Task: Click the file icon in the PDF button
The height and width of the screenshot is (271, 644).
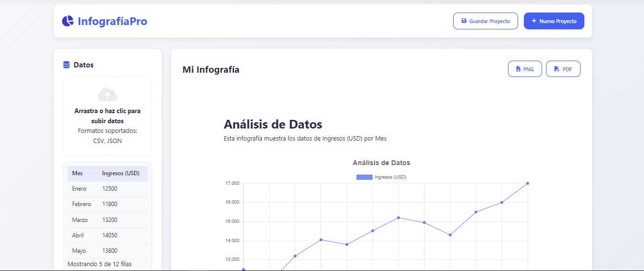Action: pyautogui.click(x=557, y=69)
